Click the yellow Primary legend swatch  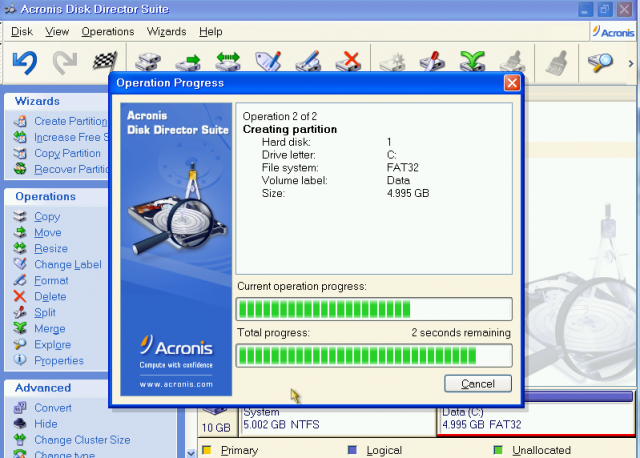tap(207, 450)
